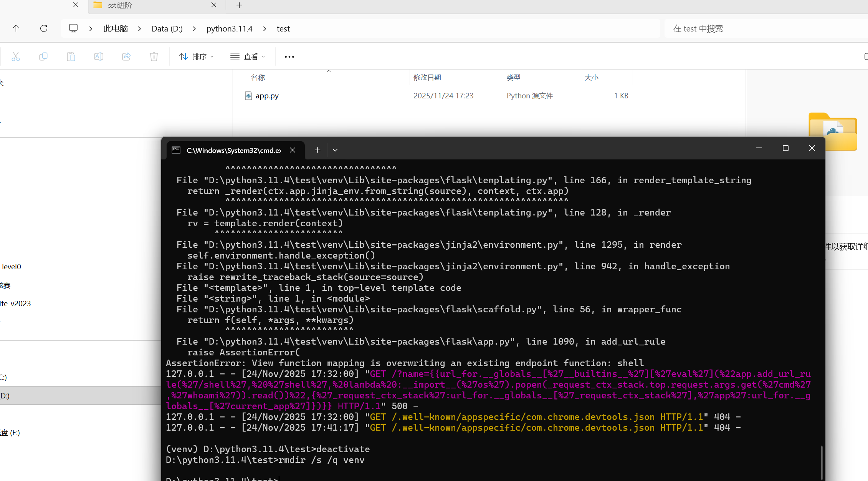Click the Rename icon in toolbar
Screen dimensions: 868x481
(99, 57)
